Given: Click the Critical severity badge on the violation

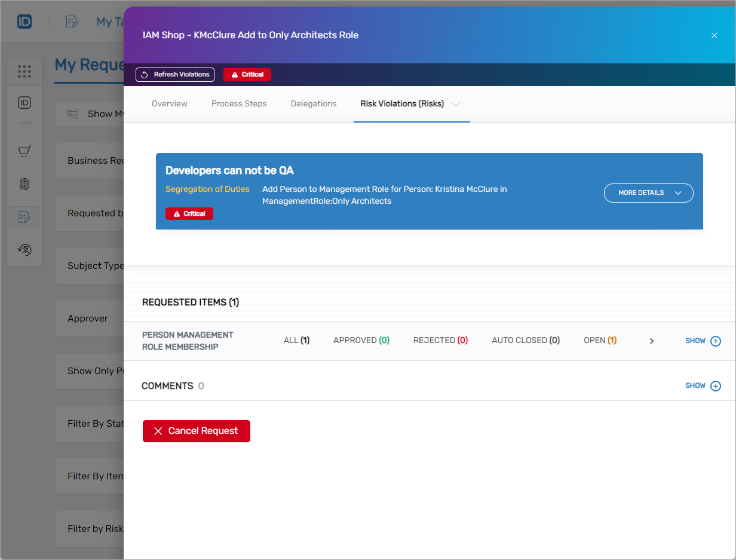Looking at the screenshot, I should (189, 213).
